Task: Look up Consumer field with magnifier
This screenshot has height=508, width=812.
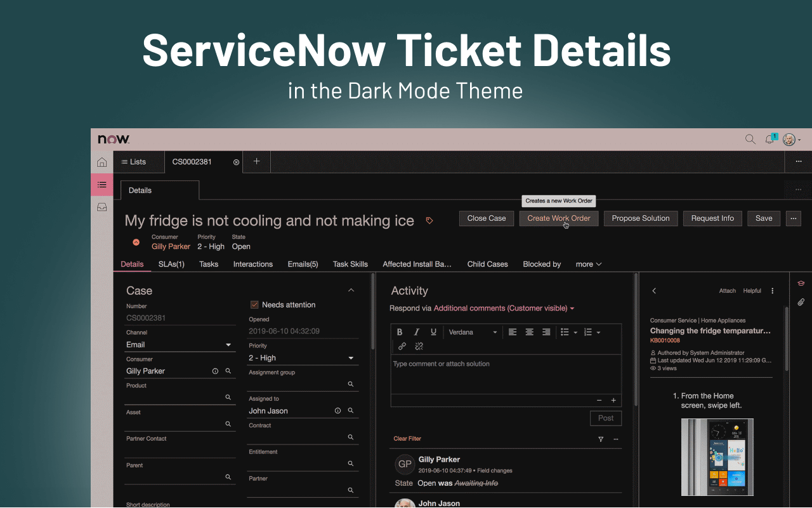Action: click(228, 371)
